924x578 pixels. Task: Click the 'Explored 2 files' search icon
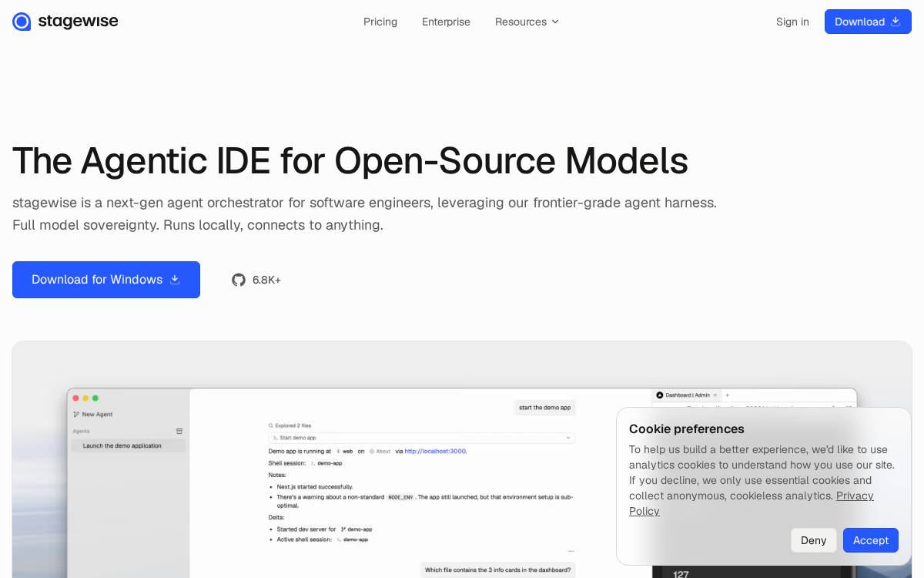(271, 425)
